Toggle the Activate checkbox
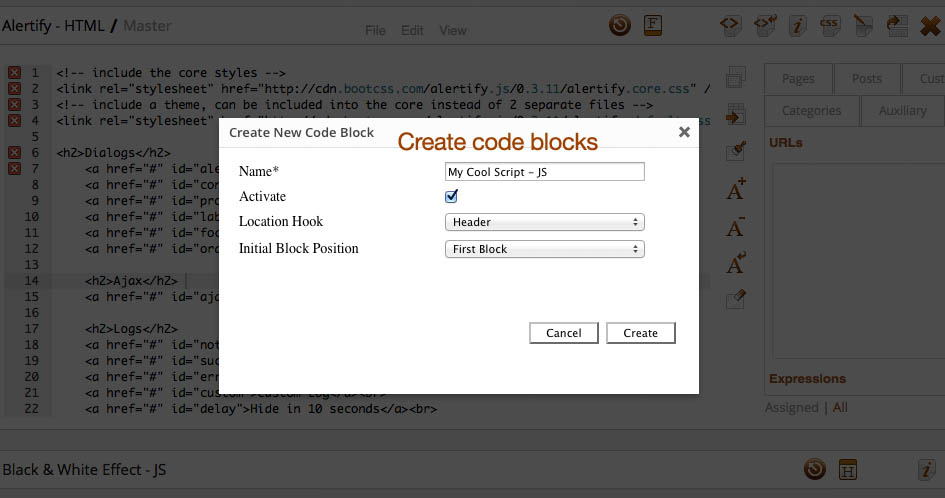 pos(451,196)
